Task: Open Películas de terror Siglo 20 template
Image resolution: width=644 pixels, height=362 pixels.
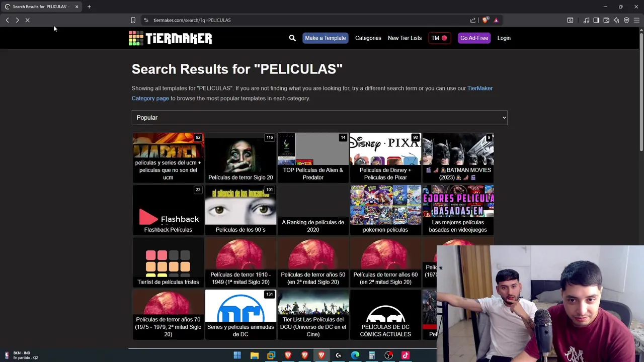Action: point(240,157)
